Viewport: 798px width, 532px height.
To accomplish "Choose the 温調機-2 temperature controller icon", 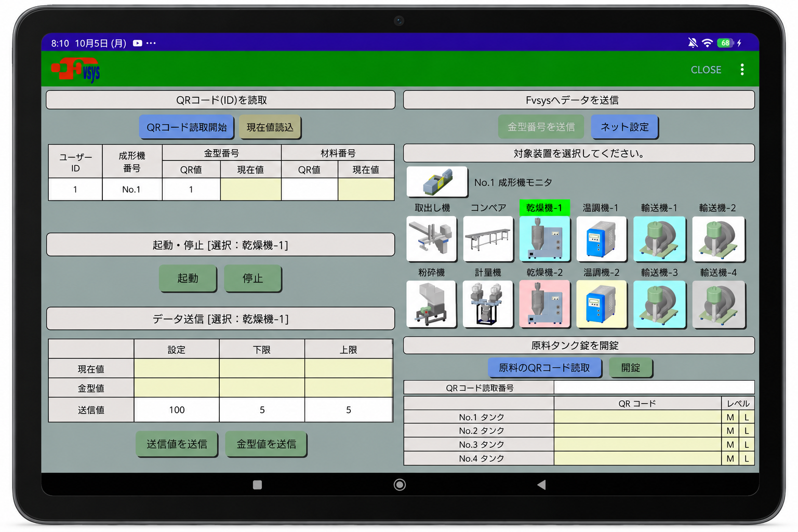I will [602, 304].
